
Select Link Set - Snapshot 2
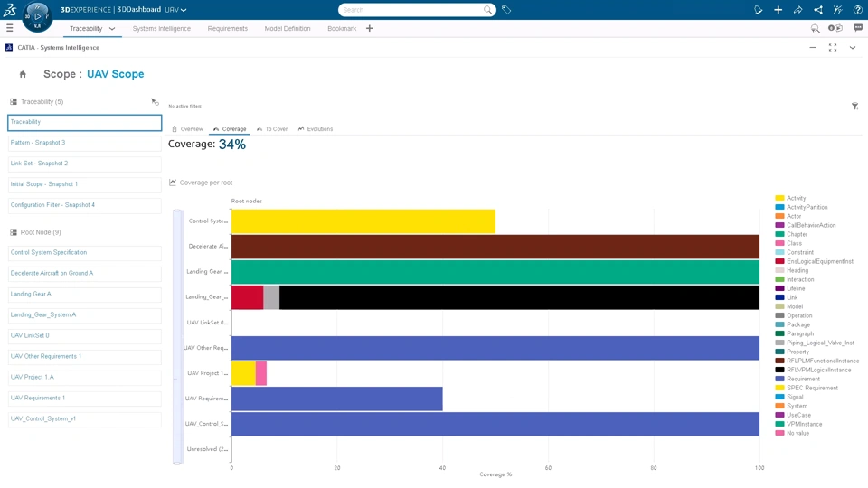85,164
